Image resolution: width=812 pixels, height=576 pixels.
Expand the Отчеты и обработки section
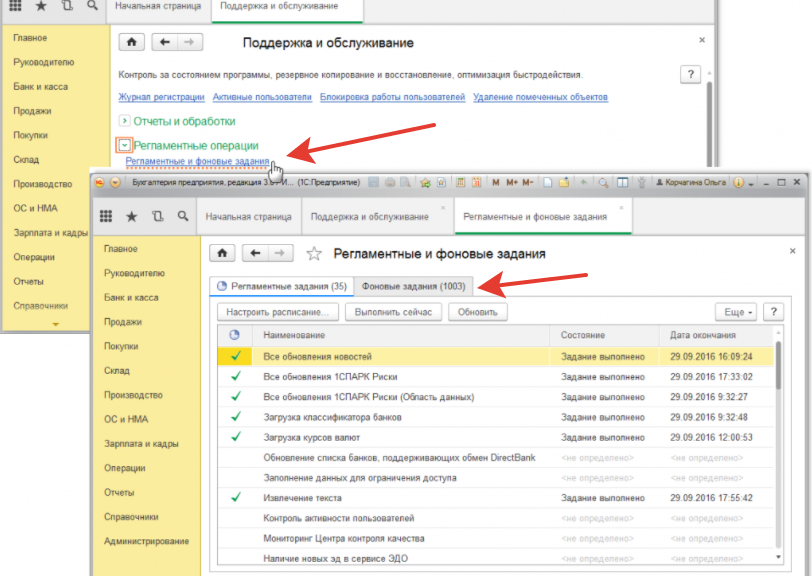pos(124,121)
